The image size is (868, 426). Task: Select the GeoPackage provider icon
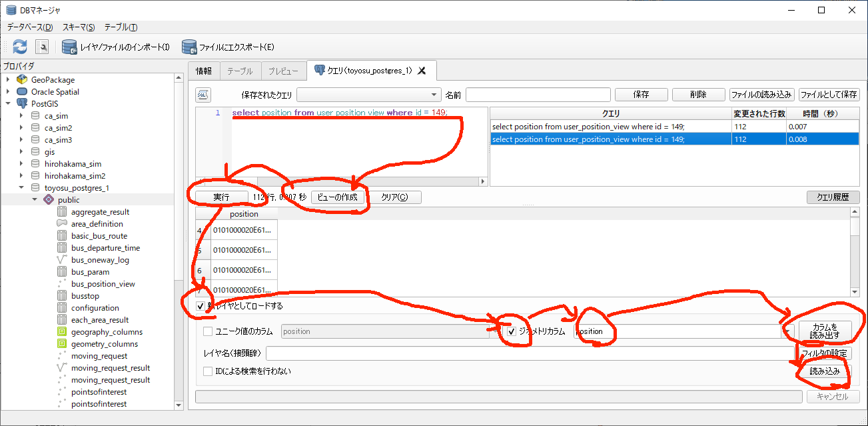[x=22, y=80]
